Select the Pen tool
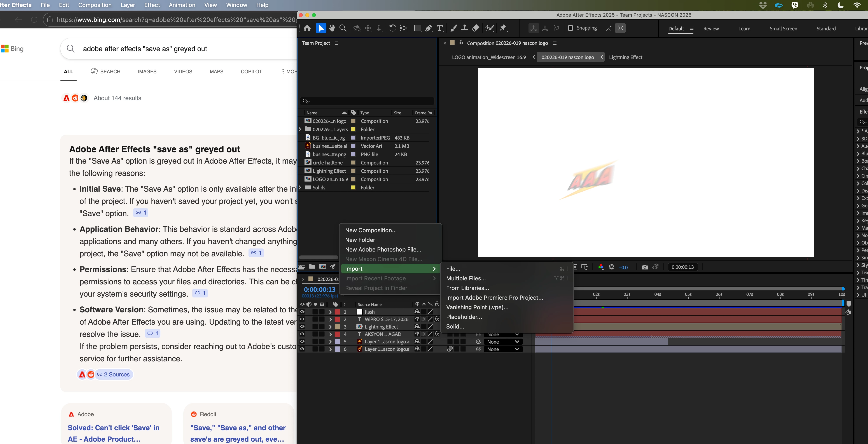The height and width of the screenshot is (444, 868). [429, 28]
